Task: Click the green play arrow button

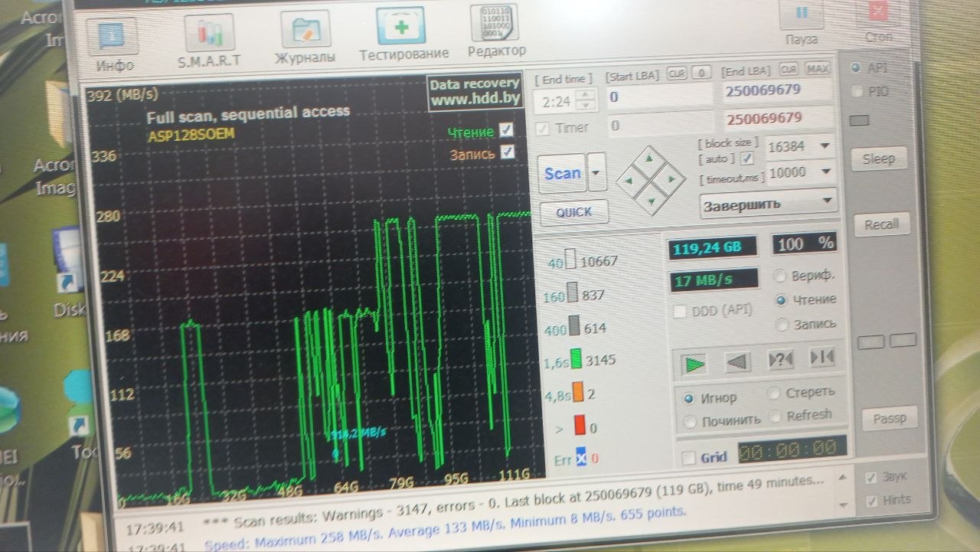Action: pyautogui.click(x=694, y=363)
